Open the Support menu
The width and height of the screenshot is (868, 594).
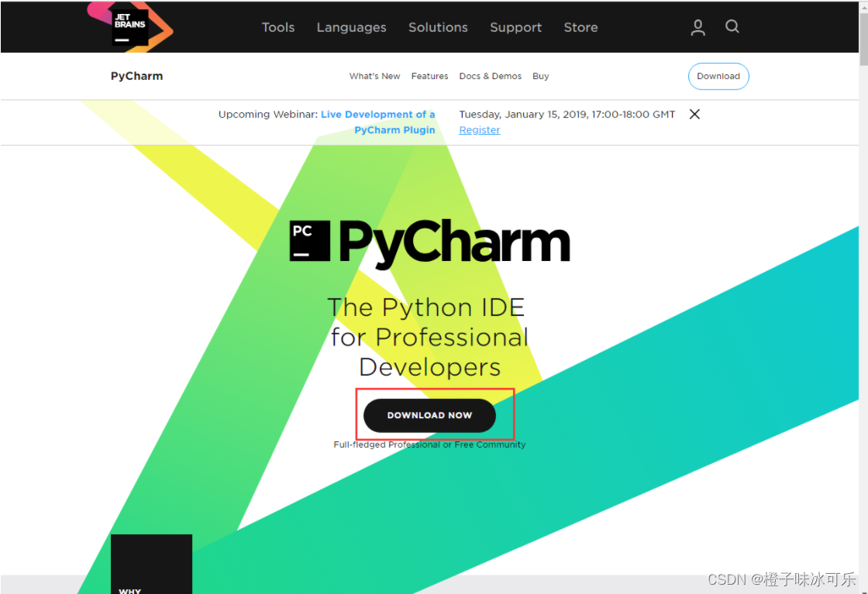pos(515,27)
